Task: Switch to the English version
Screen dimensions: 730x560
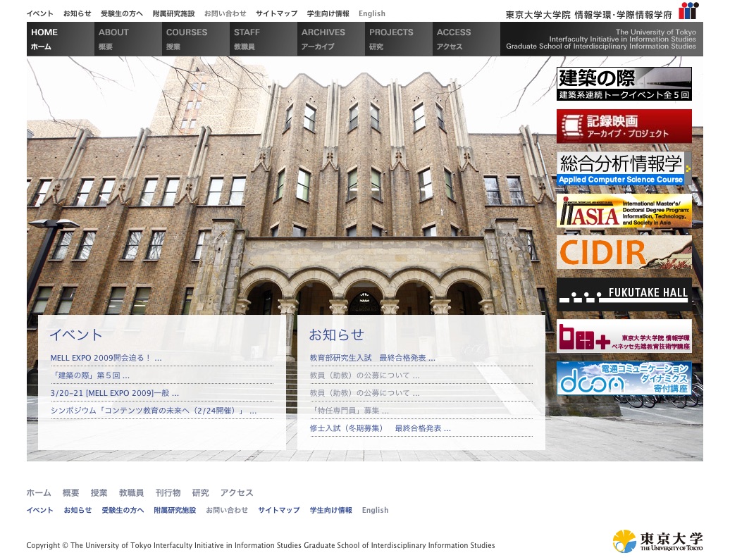Action: pyautogui.click(x=371, y=13)
